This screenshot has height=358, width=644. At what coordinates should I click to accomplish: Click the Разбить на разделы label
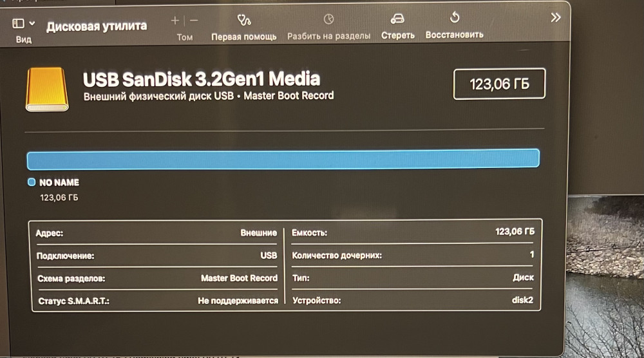coord(328,36)
